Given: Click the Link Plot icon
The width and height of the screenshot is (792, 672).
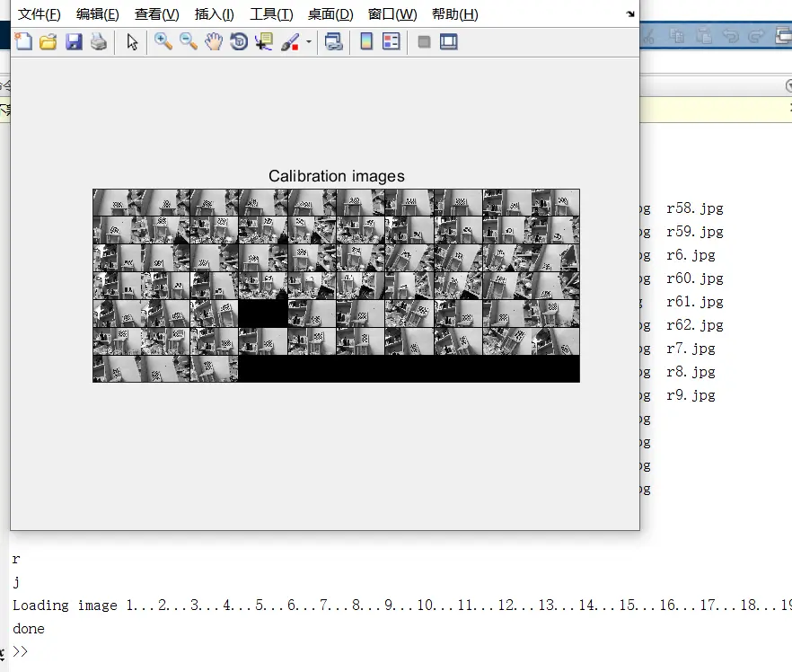Looking at the screenshot, I should 333,41.
